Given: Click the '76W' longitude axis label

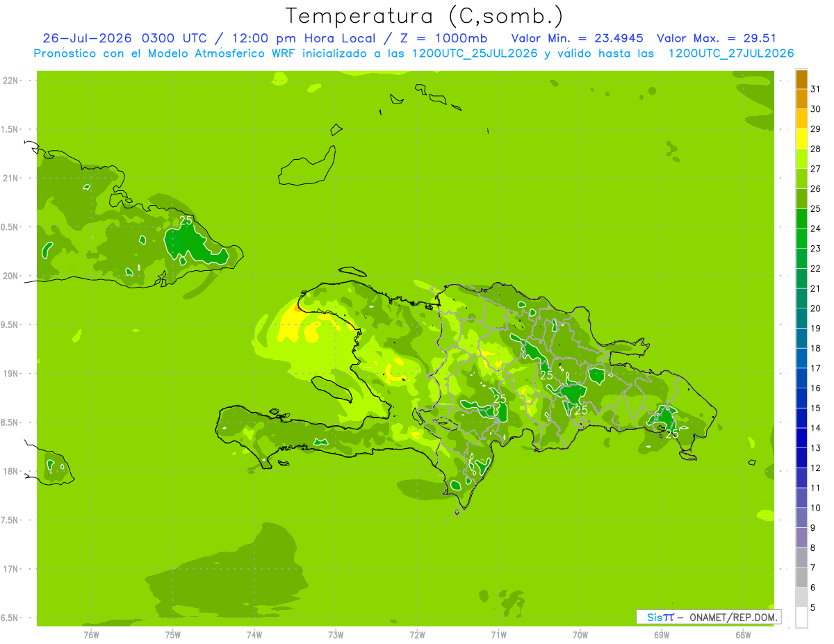Looking at the screenshot, I should tap(91, 634).
